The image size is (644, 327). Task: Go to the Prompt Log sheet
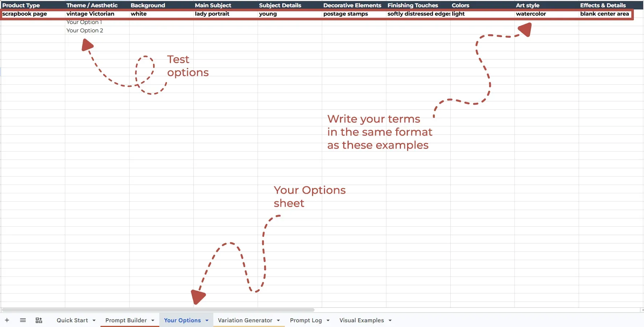(306, 320)
